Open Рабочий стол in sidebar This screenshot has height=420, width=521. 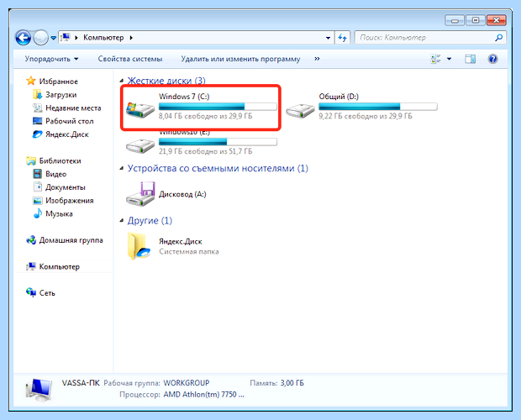(70, 121)
